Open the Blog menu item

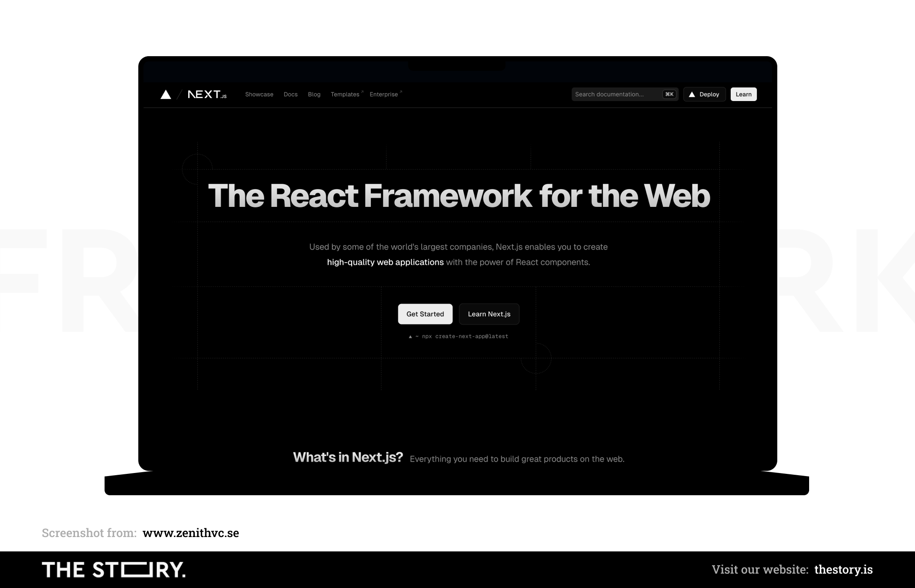click(x=313, y=94)
